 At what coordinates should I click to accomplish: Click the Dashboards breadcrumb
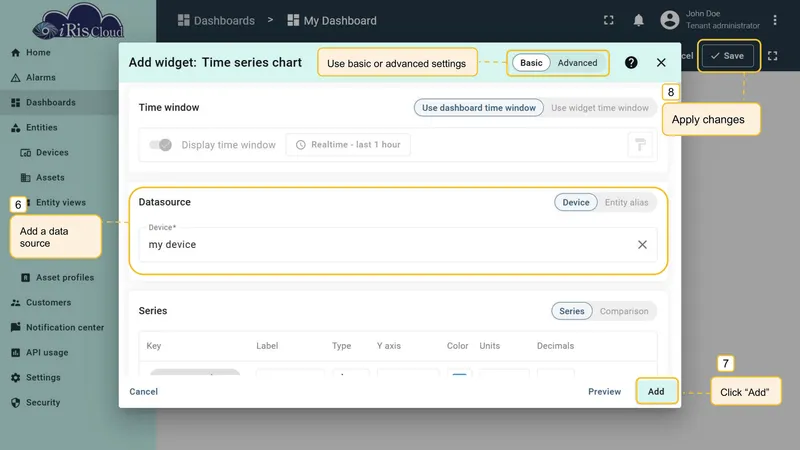point(216,20)
